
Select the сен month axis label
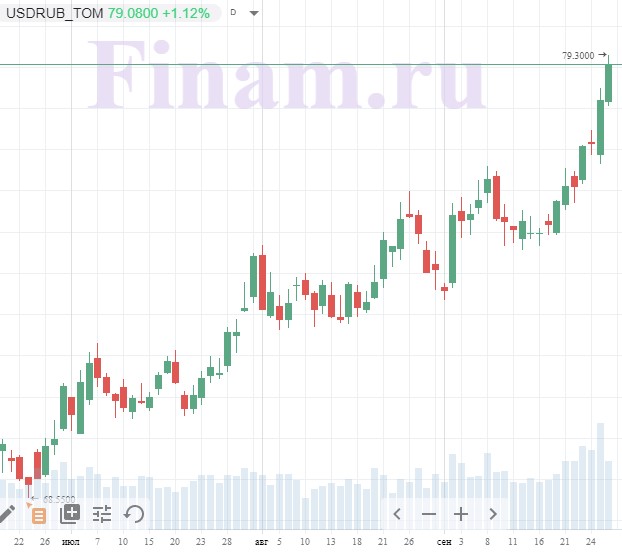[x=444, y=542]
